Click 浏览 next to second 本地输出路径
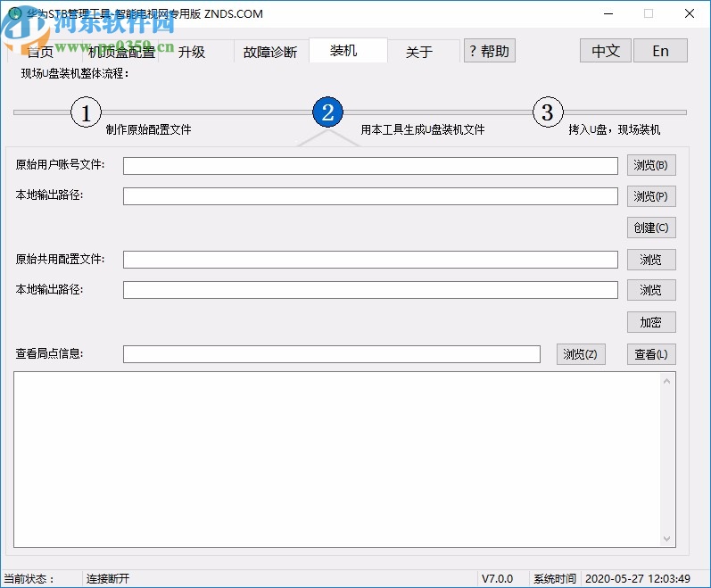This screenshot has height=588, width=711. (651, 290)
